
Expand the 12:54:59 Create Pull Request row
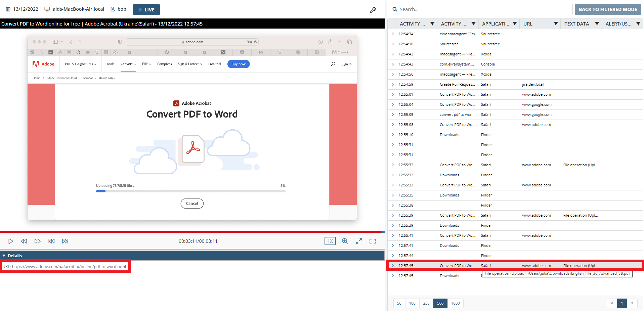(x=393, y=84)
